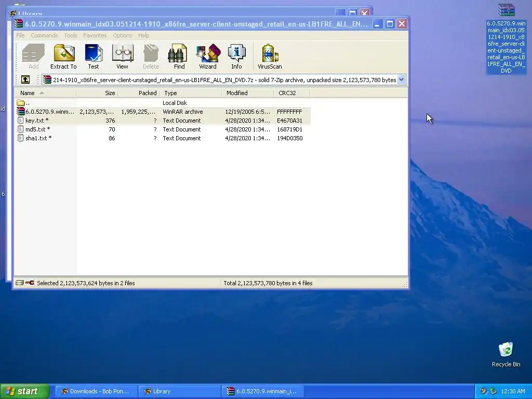Open the View file tool
Viewport: 532px width, 399px height.
pyautogui.click(x=122, y=57)
